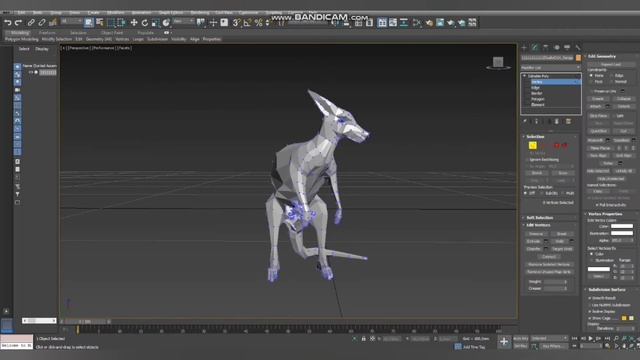Click the Grow selection button

(562, 173)
